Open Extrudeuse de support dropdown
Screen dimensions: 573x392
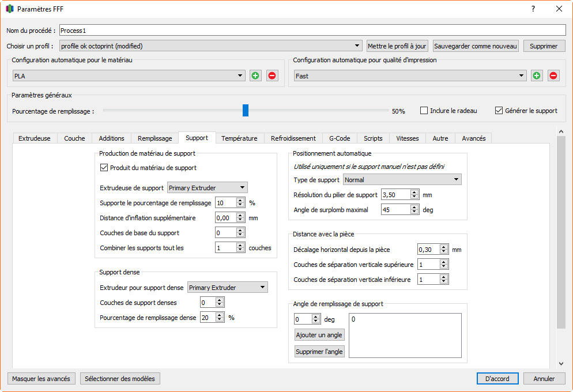point(207,187)
